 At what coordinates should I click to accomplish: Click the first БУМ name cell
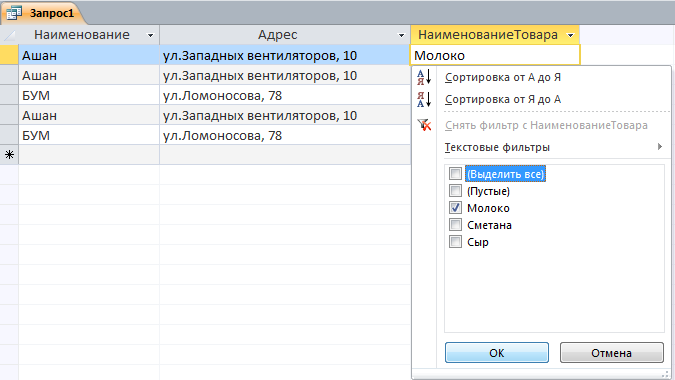point(89,95)
